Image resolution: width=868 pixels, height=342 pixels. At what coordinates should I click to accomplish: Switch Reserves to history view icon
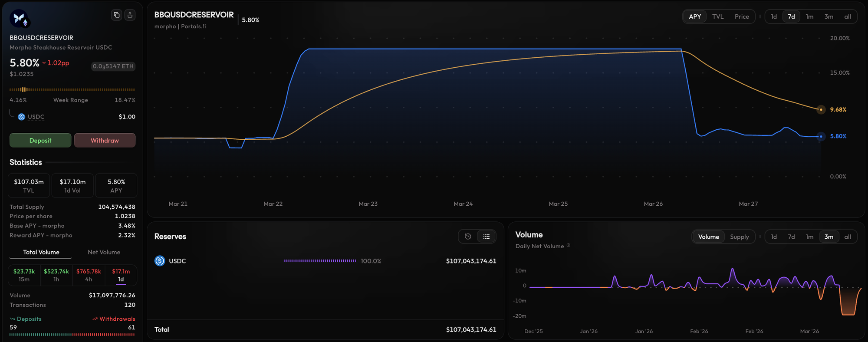(x=468, y=237)
